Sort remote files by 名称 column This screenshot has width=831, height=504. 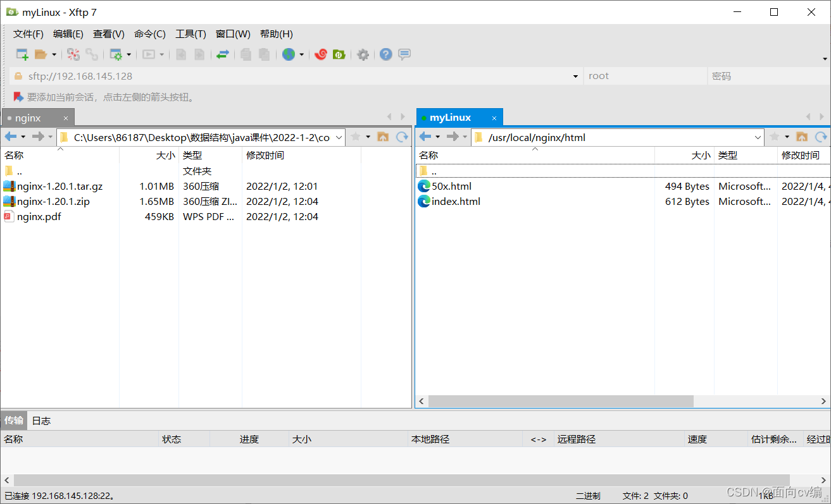click(x=535, y=155)
